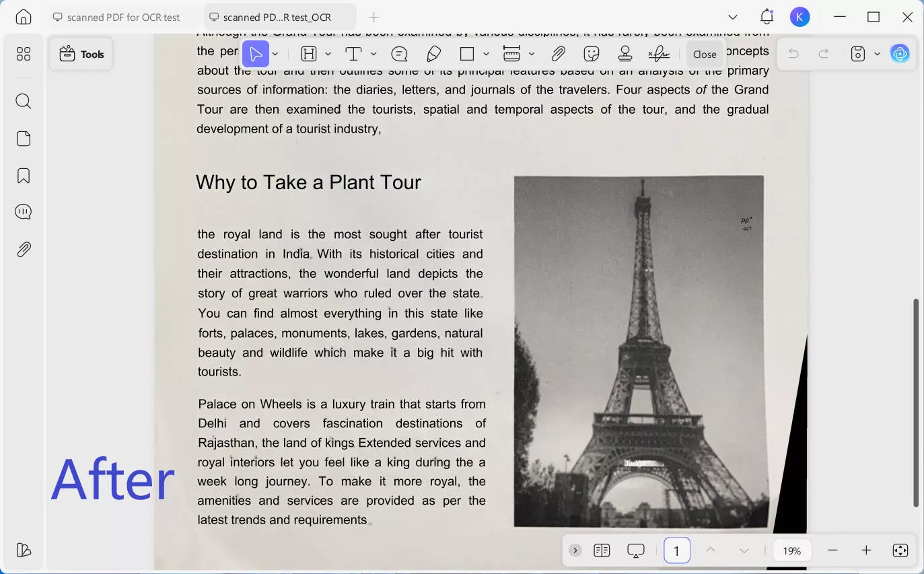Click the vertical scrollbar thumb
924x574 pixels.
click(x=915, y=402)
